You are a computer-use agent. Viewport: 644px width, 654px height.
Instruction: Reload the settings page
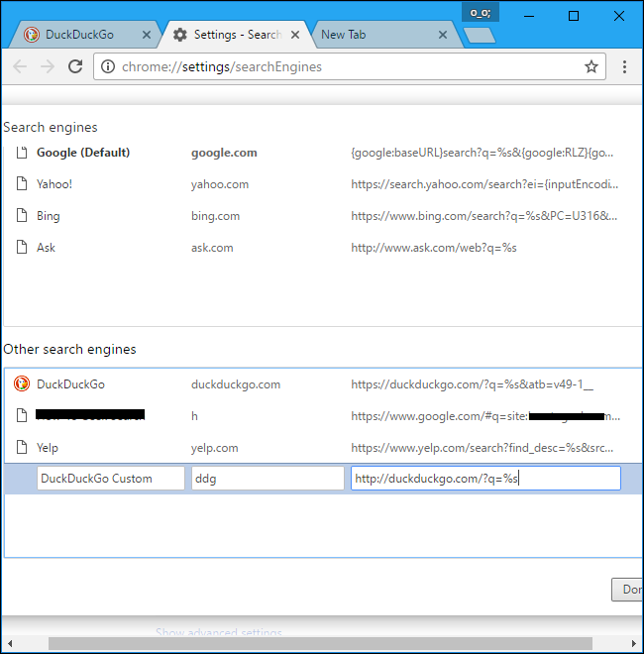75,66
